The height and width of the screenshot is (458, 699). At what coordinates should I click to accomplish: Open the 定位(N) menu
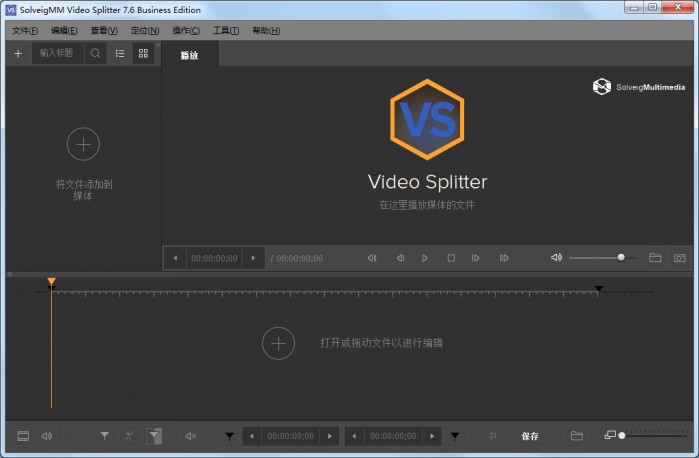(x=145, y=30)
